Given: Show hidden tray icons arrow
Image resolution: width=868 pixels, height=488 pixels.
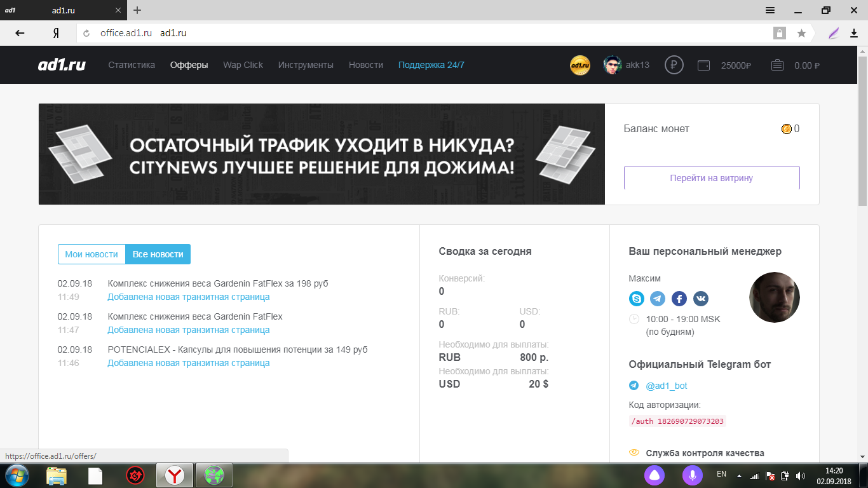Looking at the screenshot, I should 739,475.
